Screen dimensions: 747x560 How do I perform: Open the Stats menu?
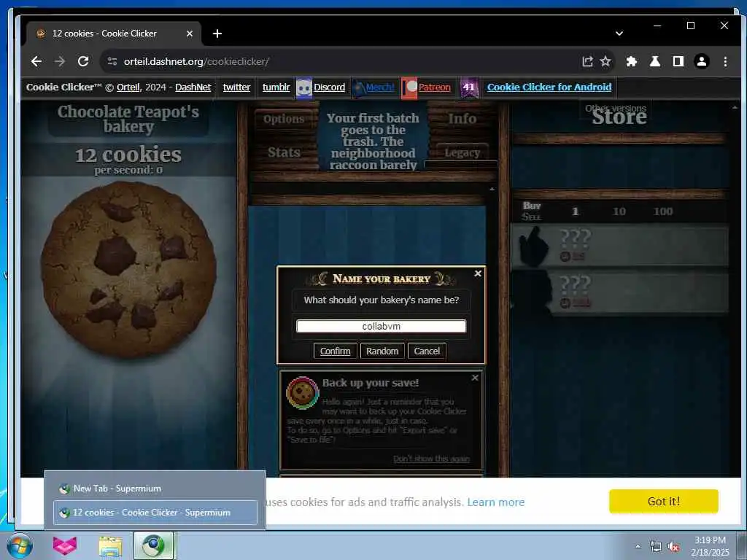pos(284,152)
